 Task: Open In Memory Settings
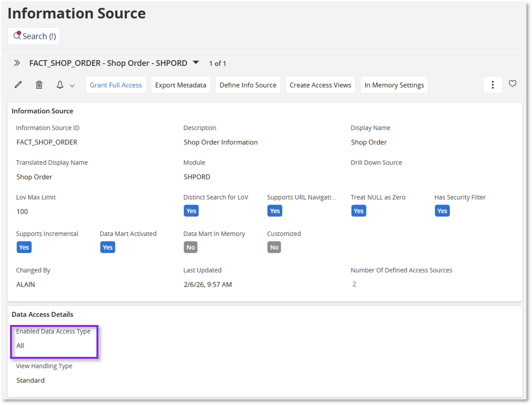pyautogui.click(x=394, y=85)
